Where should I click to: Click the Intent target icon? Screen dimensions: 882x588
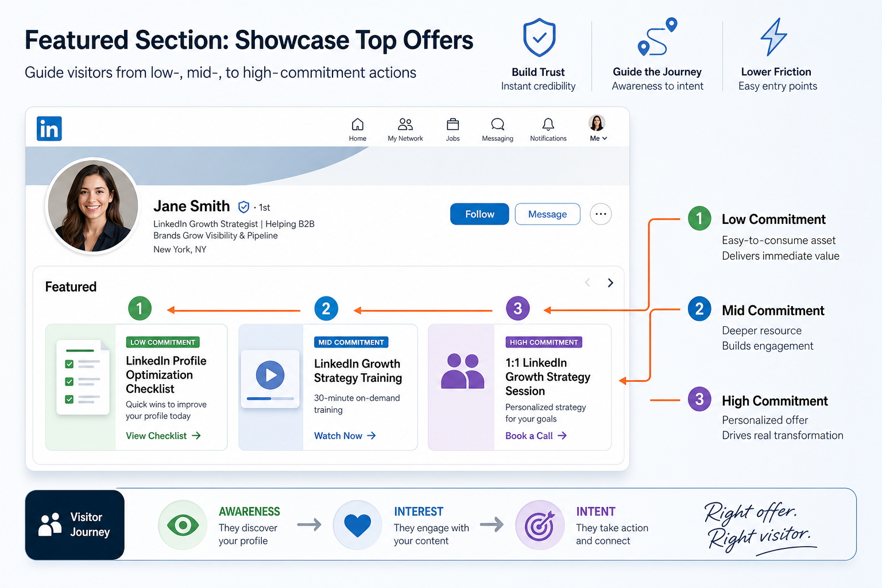[x=540, y=525]
